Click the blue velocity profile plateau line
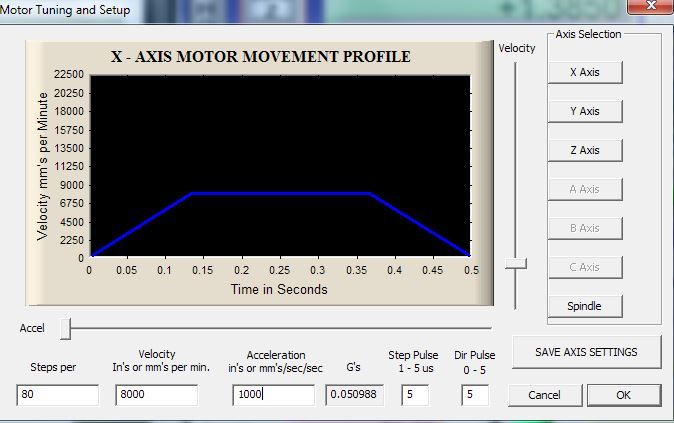The width and height of the screenshot is (674, 423). tap(280, 193)
